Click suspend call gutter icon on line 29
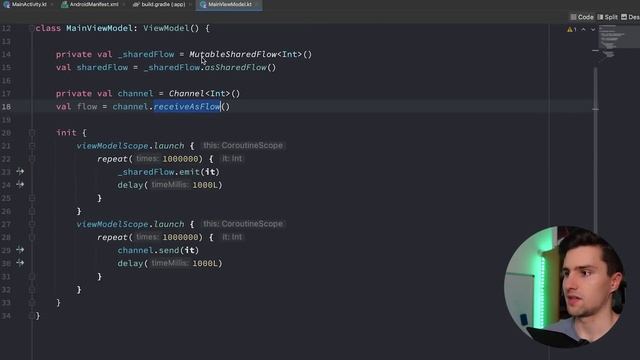Image resolution: width=640 pixels, height=360 pixels. pos(20,250)
